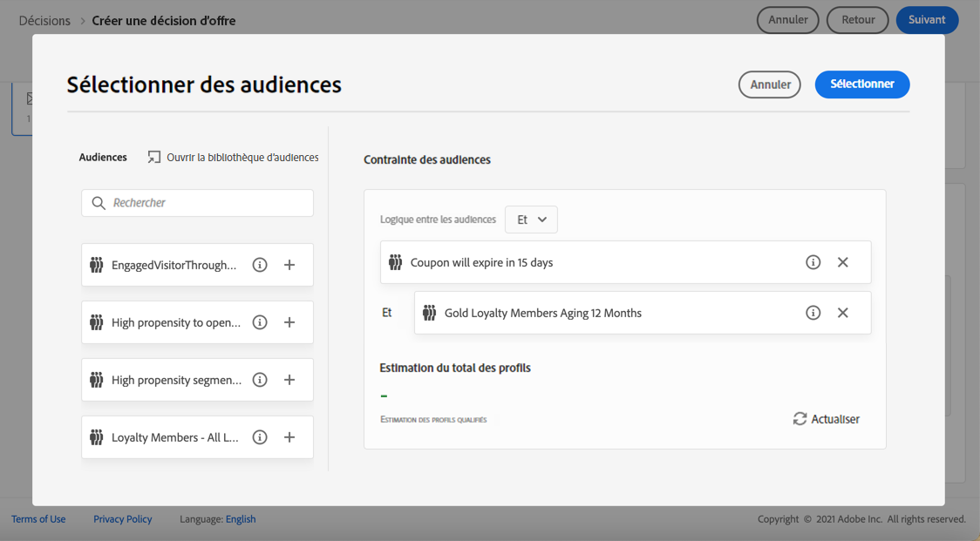Remove Coupon will expire in 15 days
The height and width of the screenshot is (541, 980).
point(842,262)
